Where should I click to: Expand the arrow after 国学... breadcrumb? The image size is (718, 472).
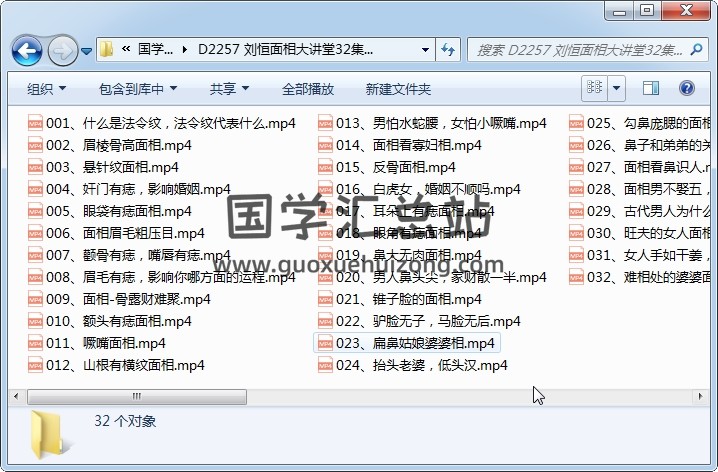[185, 49]
